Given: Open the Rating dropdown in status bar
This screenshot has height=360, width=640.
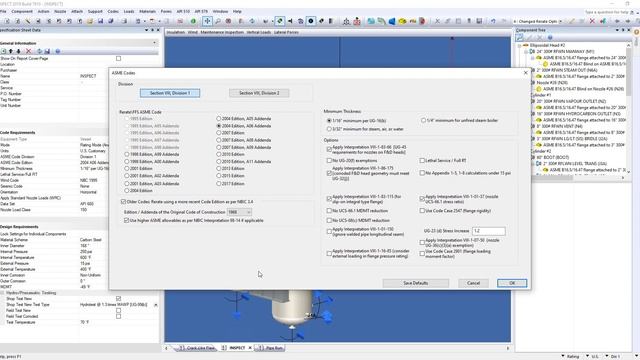Looking at the screenshot, I should click(x=563, y=356).
